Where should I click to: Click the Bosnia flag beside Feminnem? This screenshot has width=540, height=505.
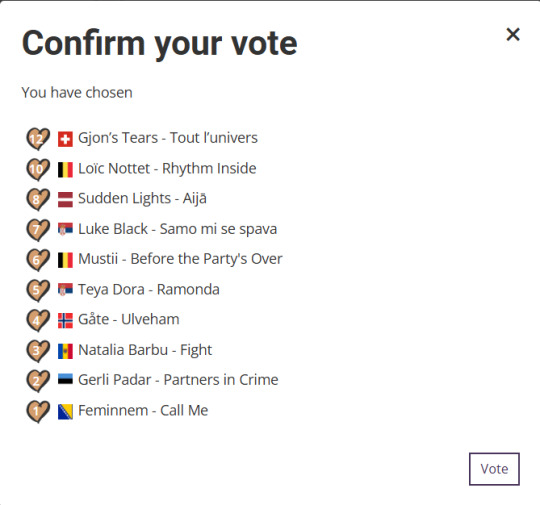click(x=65, y=411)
